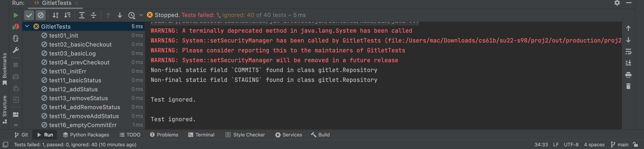Collapse all test tree nodes

coord(93,15)
